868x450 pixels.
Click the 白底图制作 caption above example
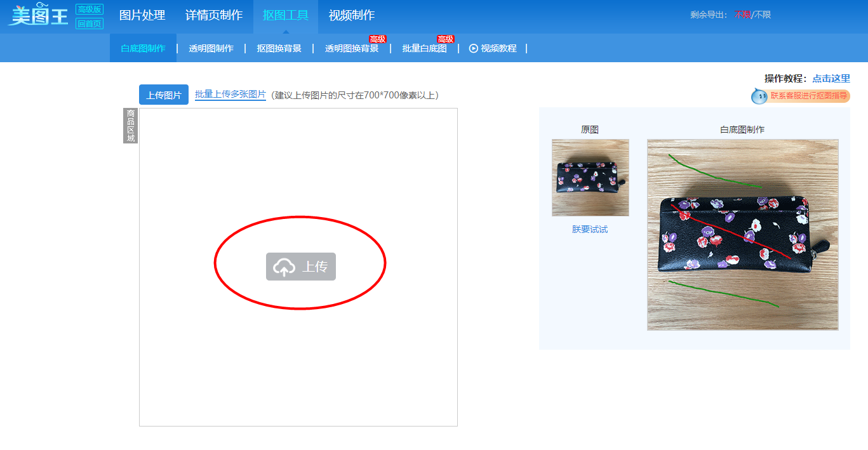coord(742,129)
